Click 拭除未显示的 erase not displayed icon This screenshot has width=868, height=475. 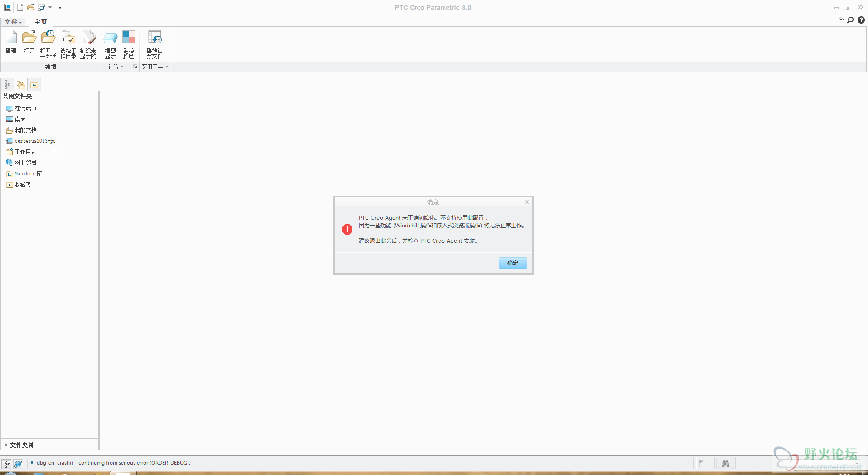click(88, 44)
